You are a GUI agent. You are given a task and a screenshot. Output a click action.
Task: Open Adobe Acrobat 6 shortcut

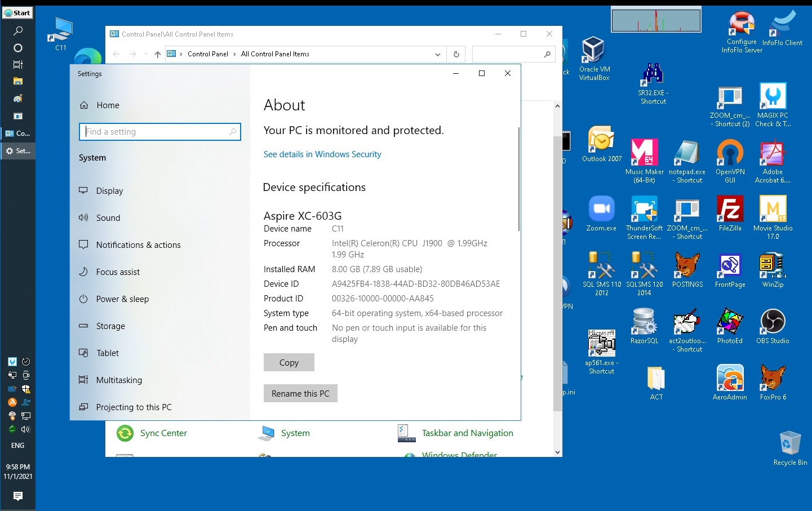773,161
